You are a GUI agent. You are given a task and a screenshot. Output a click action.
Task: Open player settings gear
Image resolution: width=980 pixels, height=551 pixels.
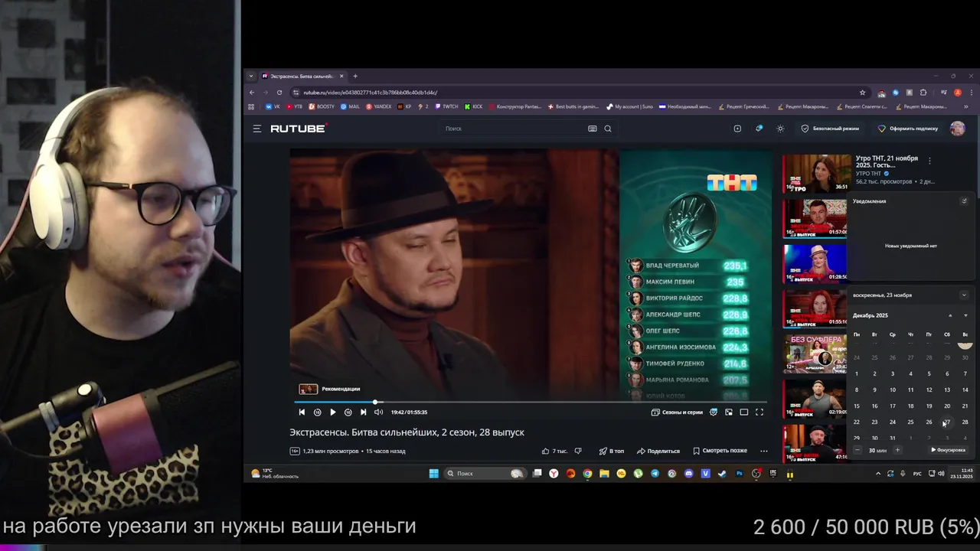tap(714, 412)
